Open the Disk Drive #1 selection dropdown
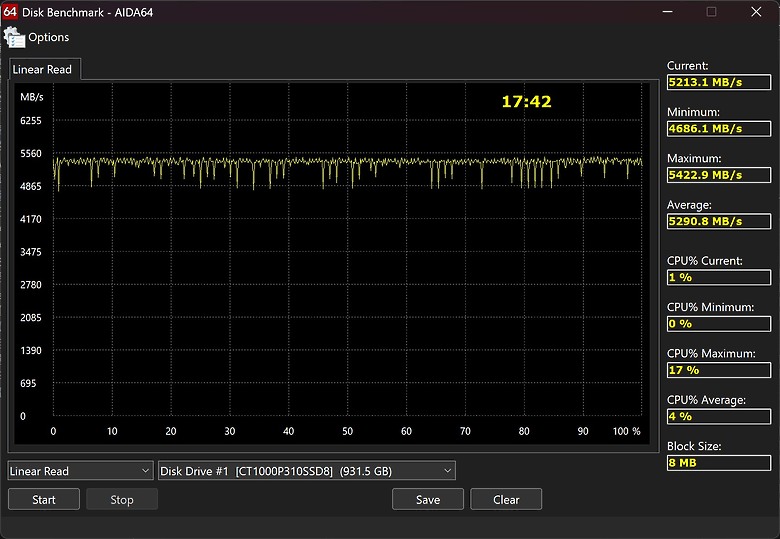The height and width of the screenshot is (539, 780). coord(306,471)
